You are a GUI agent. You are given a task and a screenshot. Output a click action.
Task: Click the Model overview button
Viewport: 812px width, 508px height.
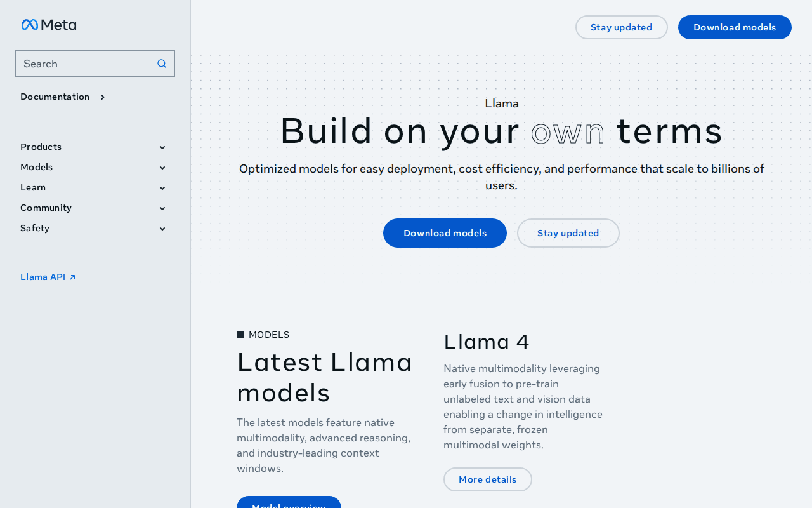[x=289, y=502]
